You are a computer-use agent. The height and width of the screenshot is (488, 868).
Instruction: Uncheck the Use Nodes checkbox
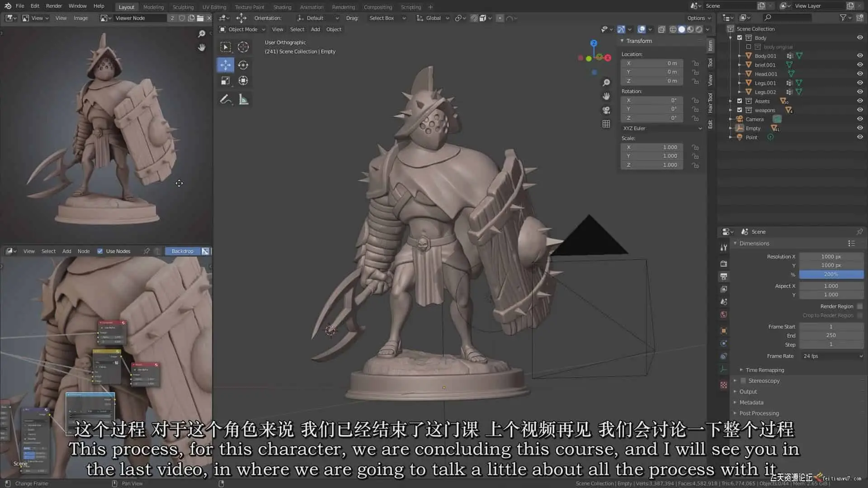(100, 251)
